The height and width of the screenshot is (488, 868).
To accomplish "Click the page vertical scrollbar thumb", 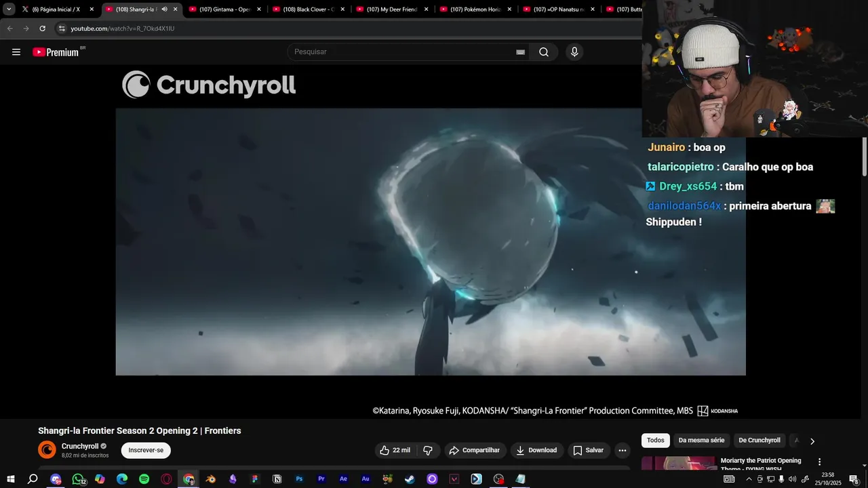I will point(865,156).
